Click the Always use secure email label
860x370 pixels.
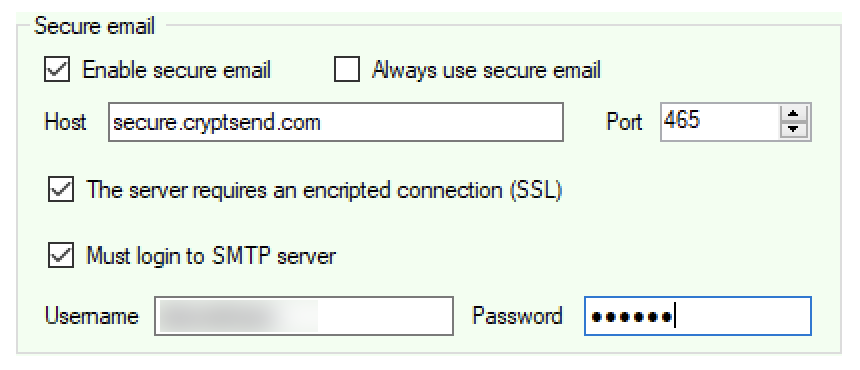coord(486,70)
